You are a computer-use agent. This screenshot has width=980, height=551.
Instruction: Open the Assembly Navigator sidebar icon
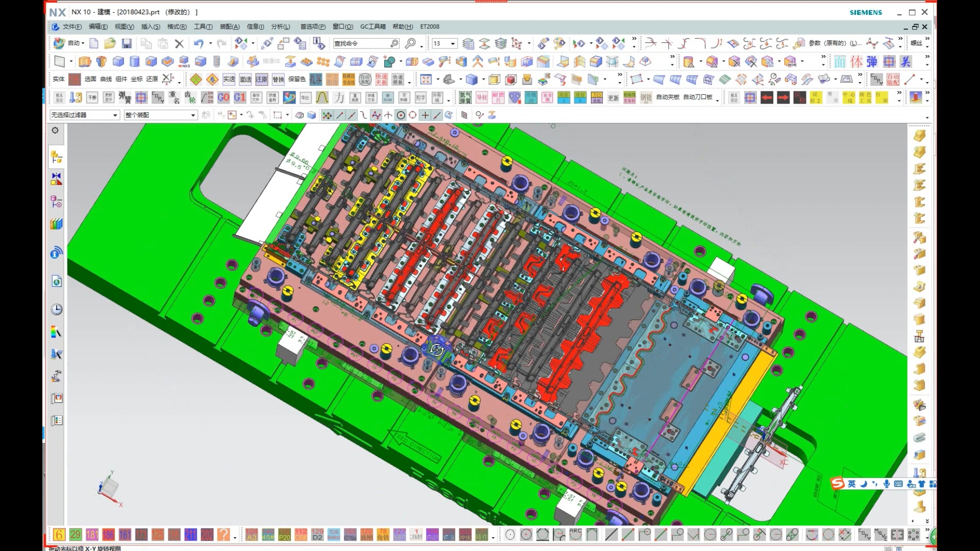[56, 157]
